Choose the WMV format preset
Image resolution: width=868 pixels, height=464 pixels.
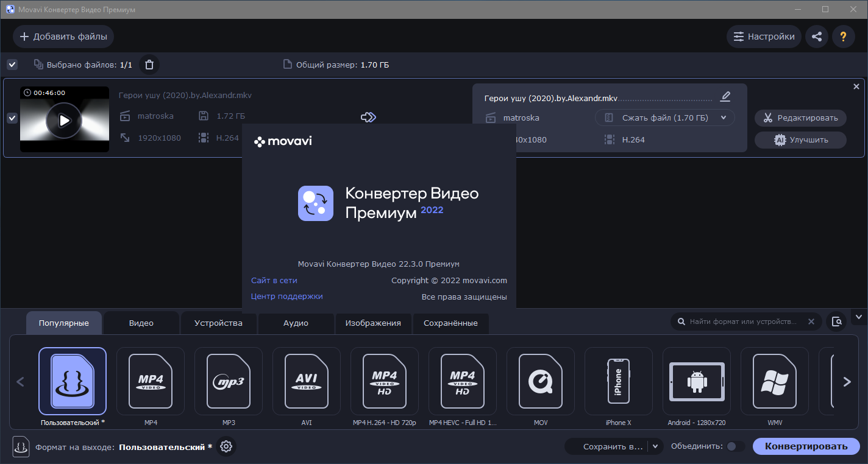click(x=775, y=381)
